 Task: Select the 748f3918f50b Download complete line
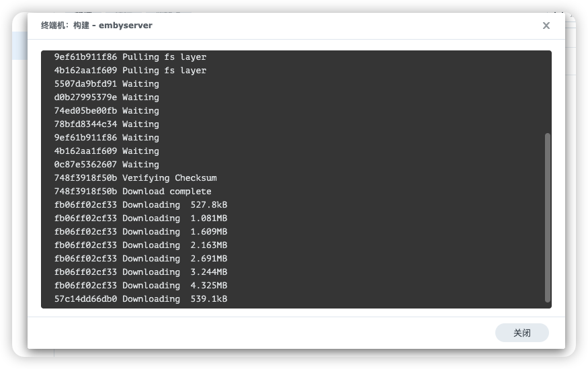[x=133, y=192]
